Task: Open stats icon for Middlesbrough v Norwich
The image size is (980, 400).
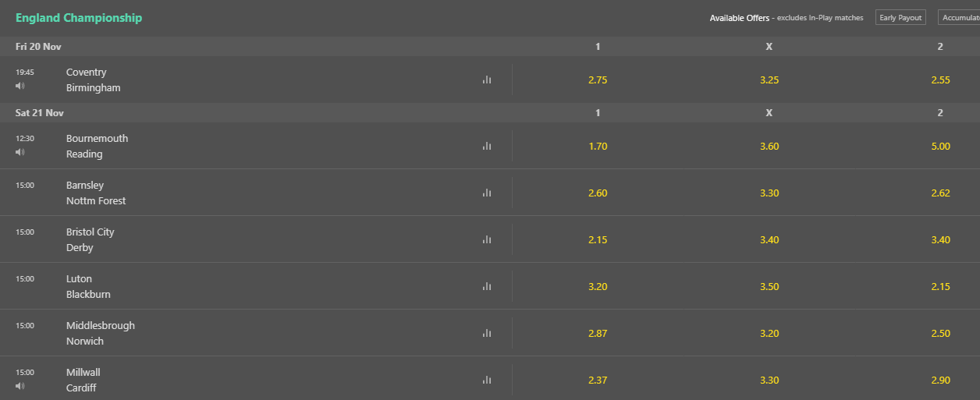Action: pyautogui.click(x=487, y=333)
